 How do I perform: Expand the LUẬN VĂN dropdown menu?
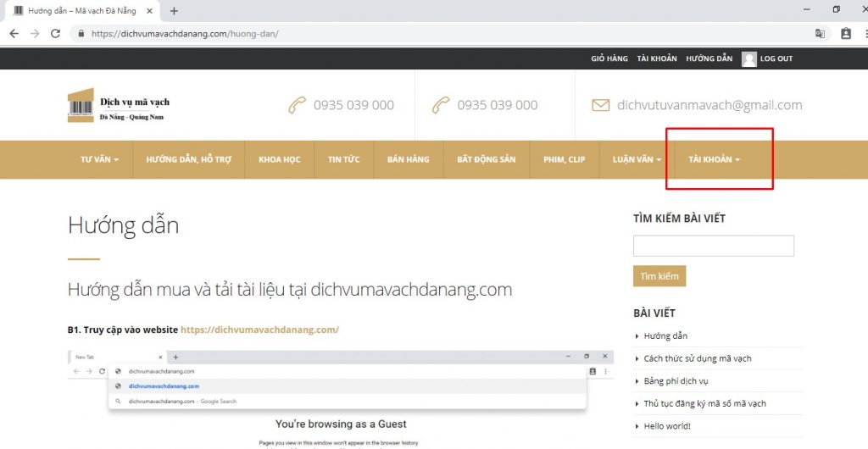tap(637, 159)
